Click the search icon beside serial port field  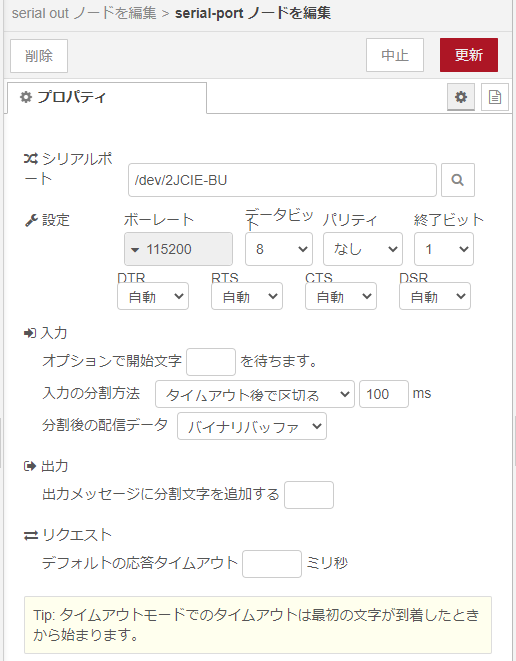point(458,180)
